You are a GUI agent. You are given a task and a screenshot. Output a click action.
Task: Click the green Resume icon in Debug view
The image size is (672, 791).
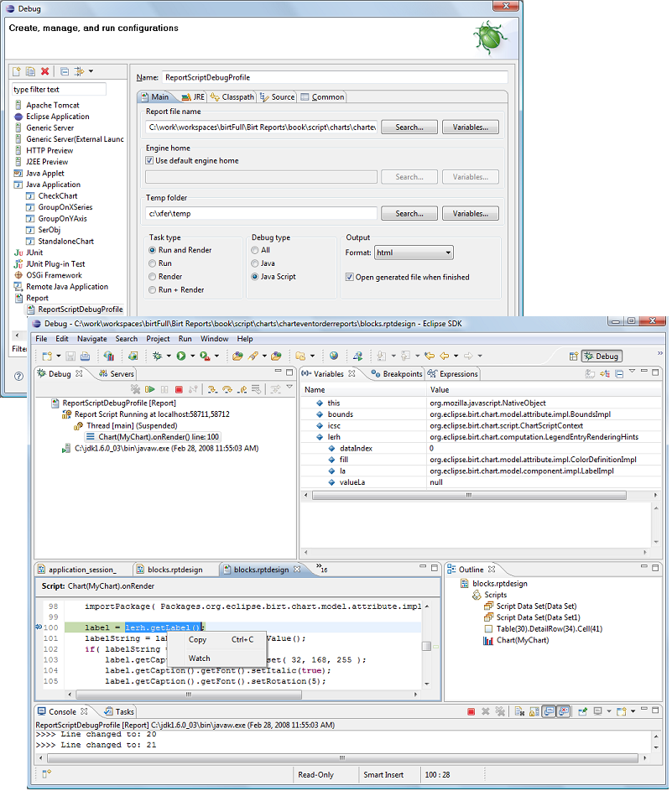click(x=150, y=389)
